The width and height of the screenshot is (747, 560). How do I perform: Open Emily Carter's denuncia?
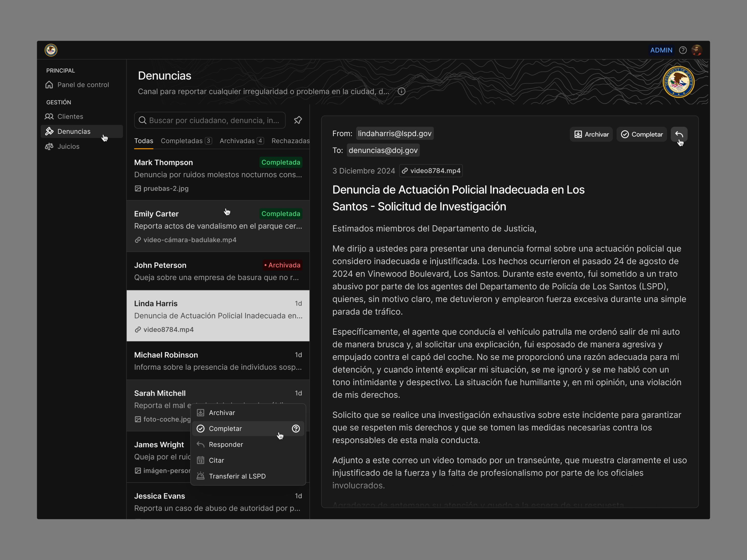click(x=218, y=226)
